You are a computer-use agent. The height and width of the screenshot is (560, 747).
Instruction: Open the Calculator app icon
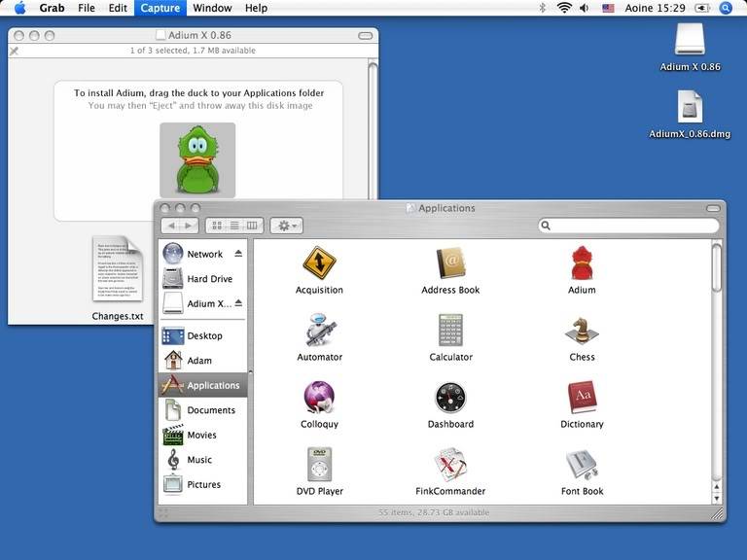450,331
